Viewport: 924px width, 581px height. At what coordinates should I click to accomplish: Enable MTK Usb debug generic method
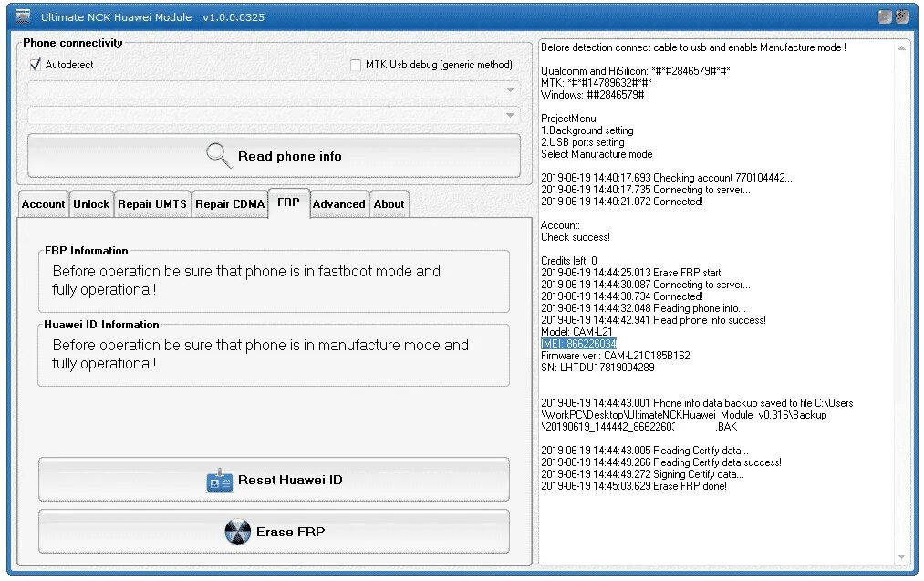356,65
